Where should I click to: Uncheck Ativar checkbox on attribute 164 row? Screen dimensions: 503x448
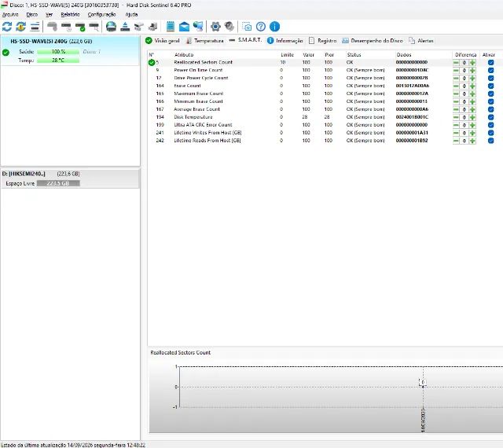point(490,86)
